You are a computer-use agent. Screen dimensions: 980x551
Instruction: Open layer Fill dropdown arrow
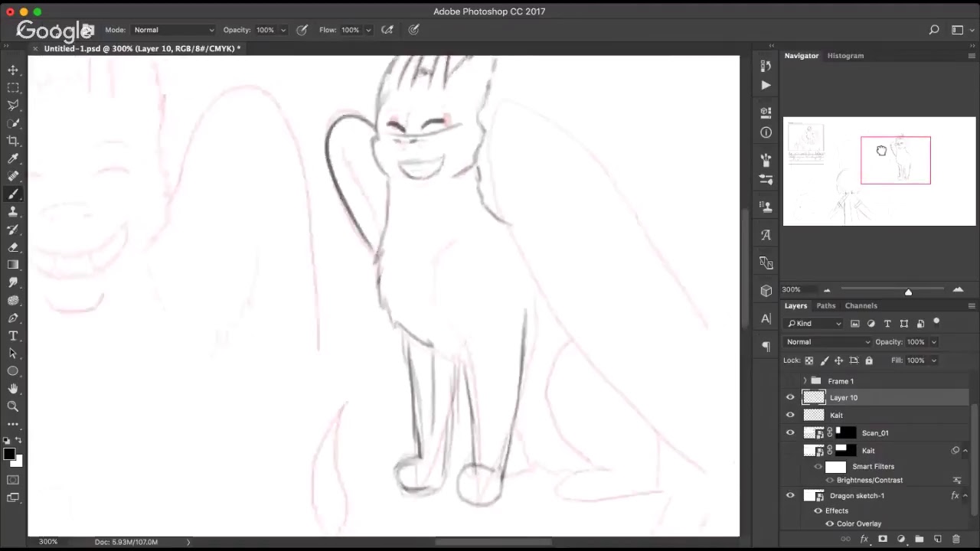934,360
